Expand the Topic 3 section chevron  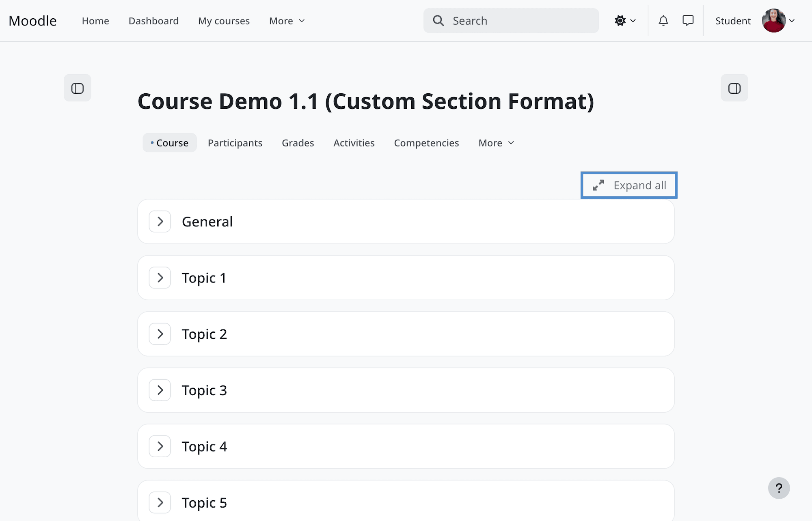tap(160, 390)
